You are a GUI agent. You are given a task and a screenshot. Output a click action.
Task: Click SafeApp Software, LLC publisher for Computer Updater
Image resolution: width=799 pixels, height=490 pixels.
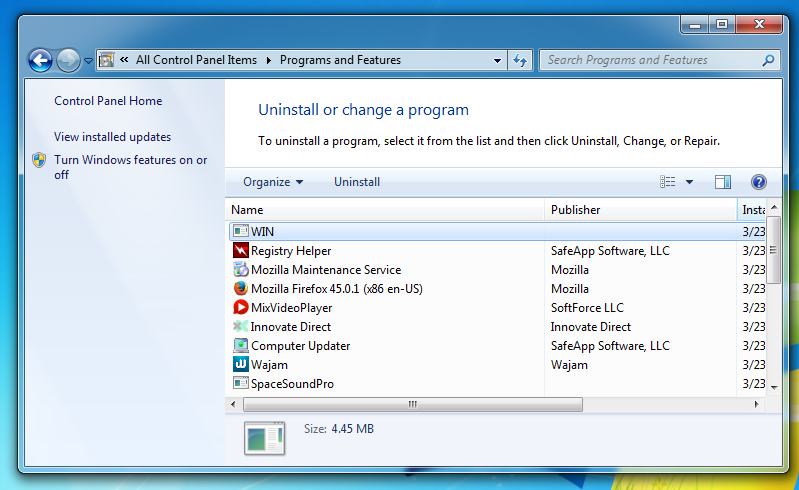coord(610,346)
